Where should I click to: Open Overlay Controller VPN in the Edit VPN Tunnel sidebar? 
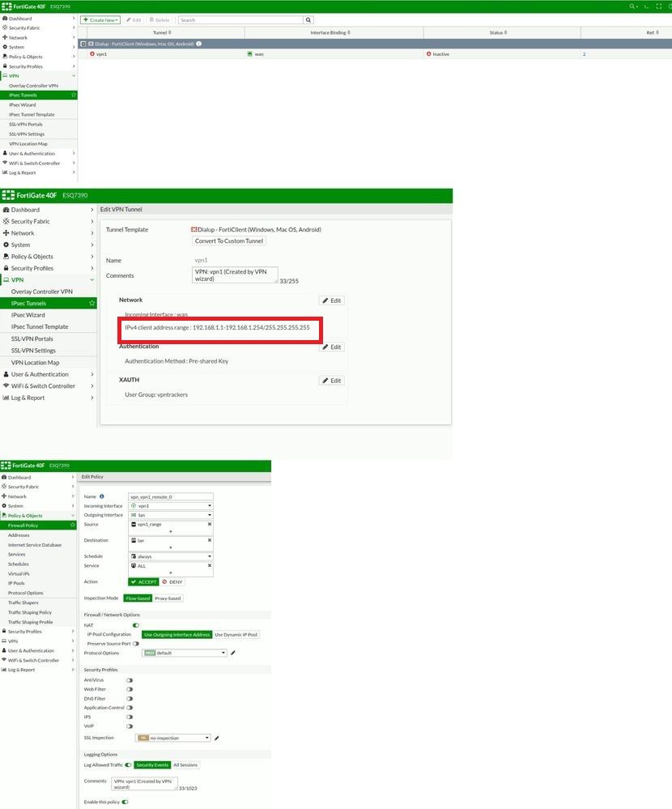(42, 292)
